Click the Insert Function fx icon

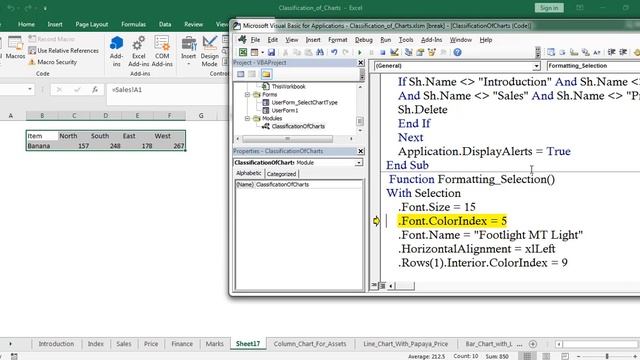pos(95,89)
